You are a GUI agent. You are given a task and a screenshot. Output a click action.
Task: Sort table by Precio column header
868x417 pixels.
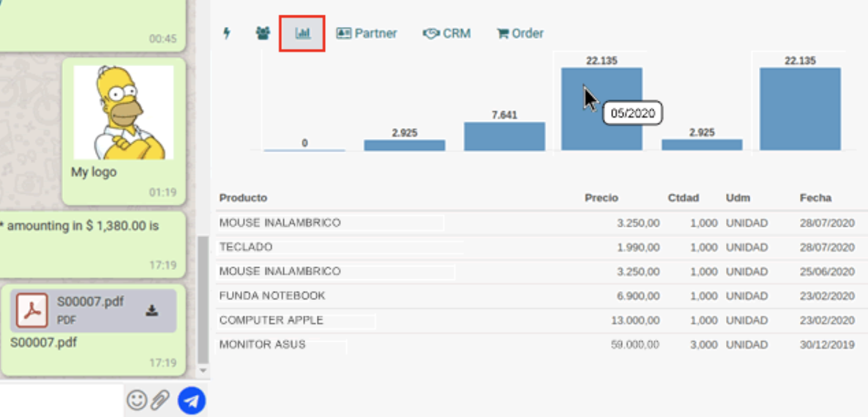[602, 198]
